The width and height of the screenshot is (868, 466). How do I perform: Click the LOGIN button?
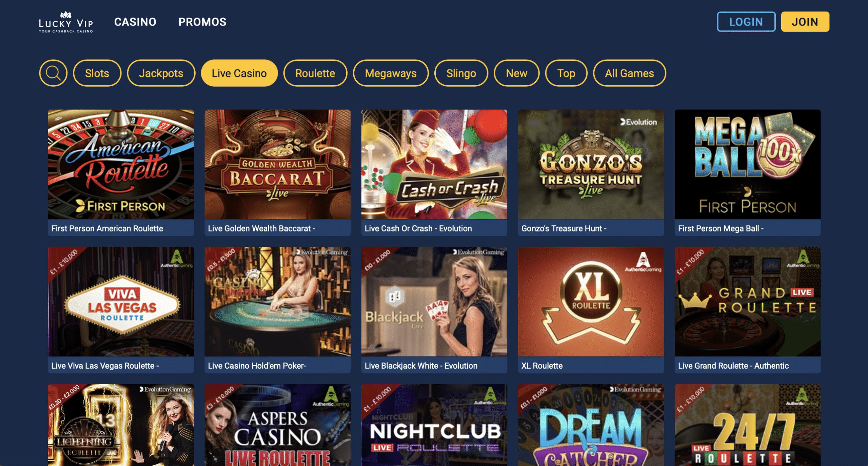(x=746, y=22)
